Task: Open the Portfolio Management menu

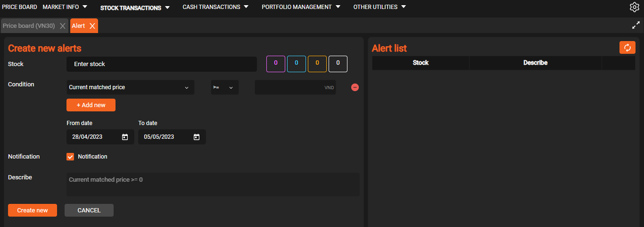Action: click(x=301, y=7)
